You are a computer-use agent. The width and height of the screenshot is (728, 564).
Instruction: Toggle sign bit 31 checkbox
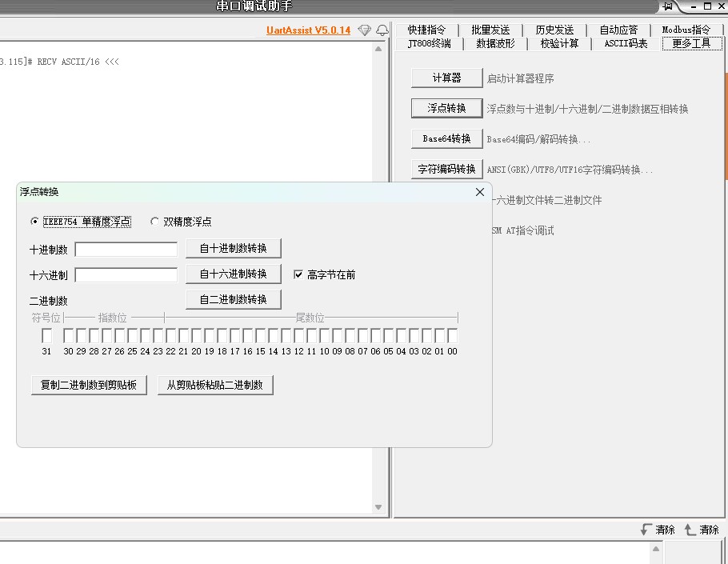pos(46,336)
